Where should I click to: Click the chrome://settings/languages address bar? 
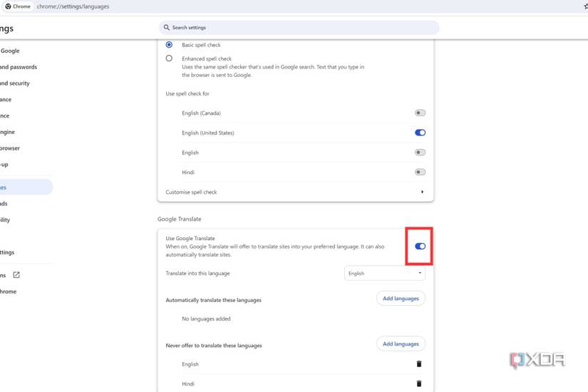coord(73,6)
